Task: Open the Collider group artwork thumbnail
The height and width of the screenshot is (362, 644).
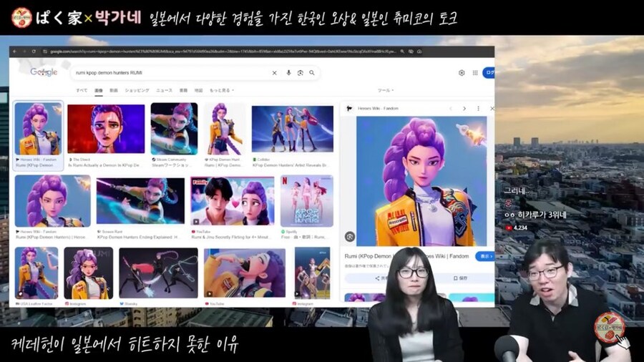Action: pyautogui.click(x=293, y=129)
